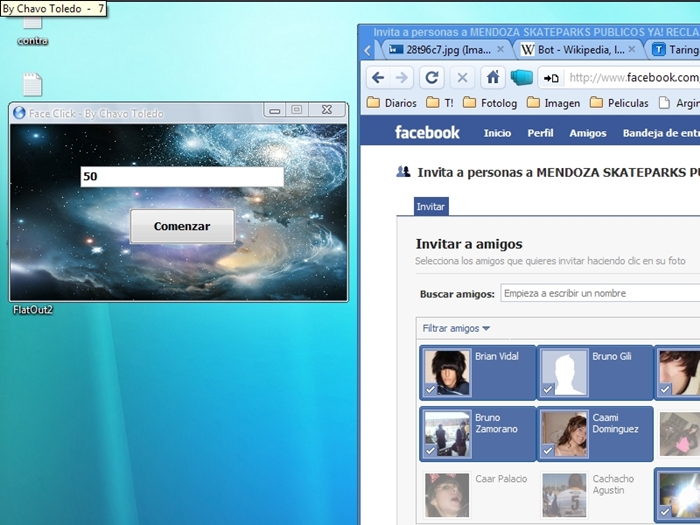
Task: Select friend Caar Palacio
Action: click(478, 495)
